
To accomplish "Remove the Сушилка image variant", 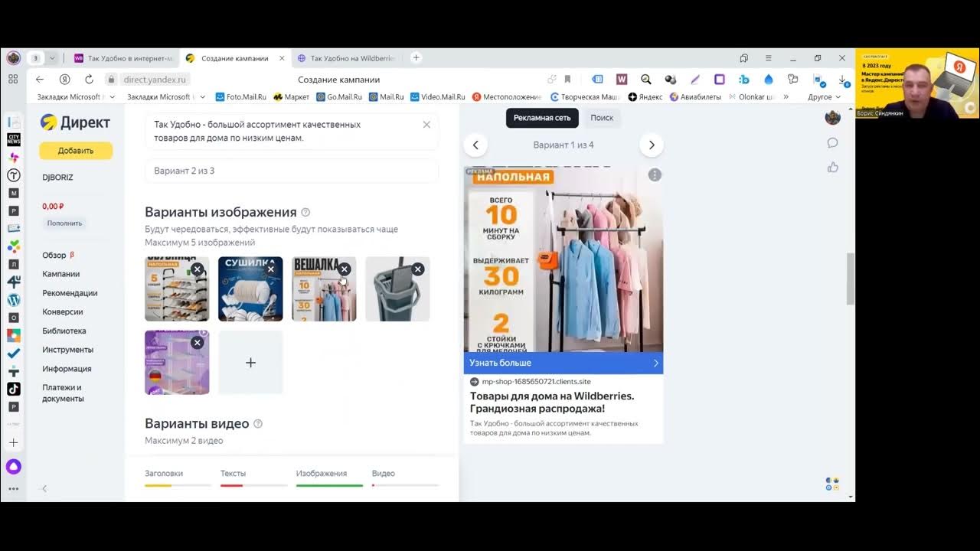I will tap(270, 269).
